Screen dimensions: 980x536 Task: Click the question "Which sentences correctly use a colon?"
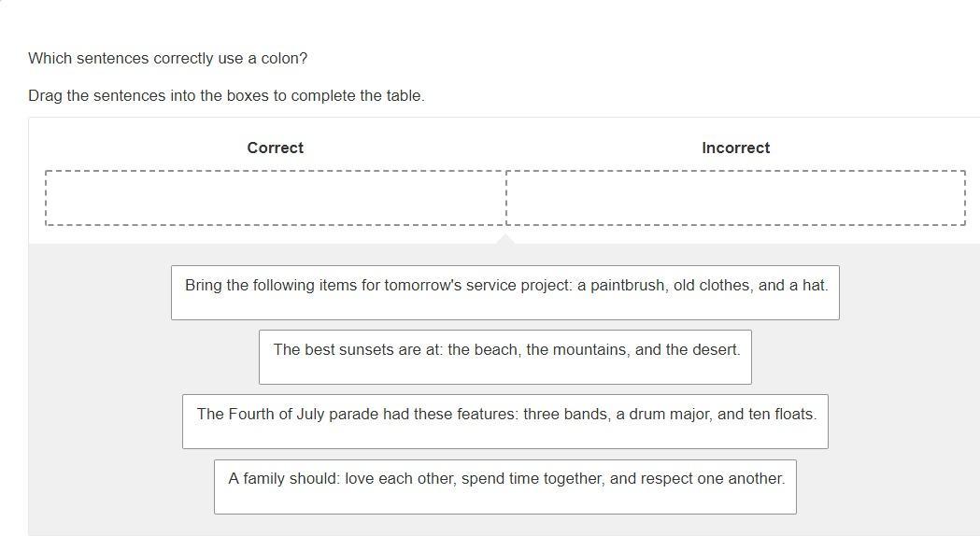coord(167,58)
